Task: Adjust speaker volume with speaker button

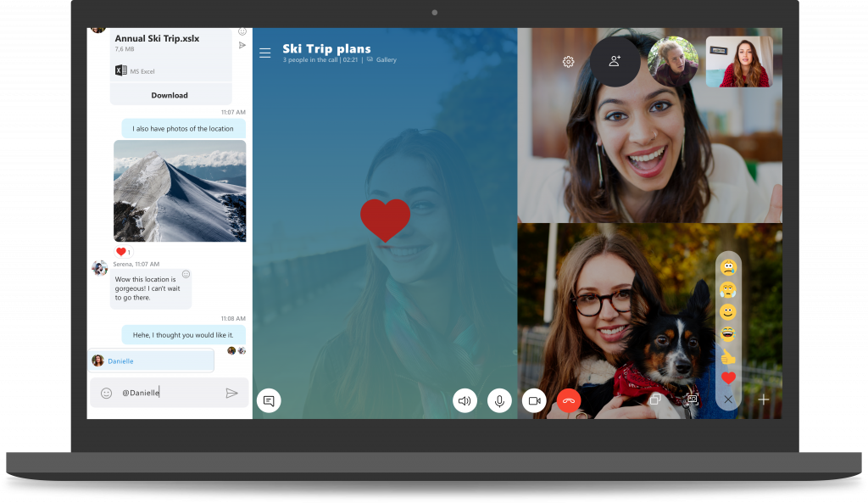Action: (x=465, y=400)
